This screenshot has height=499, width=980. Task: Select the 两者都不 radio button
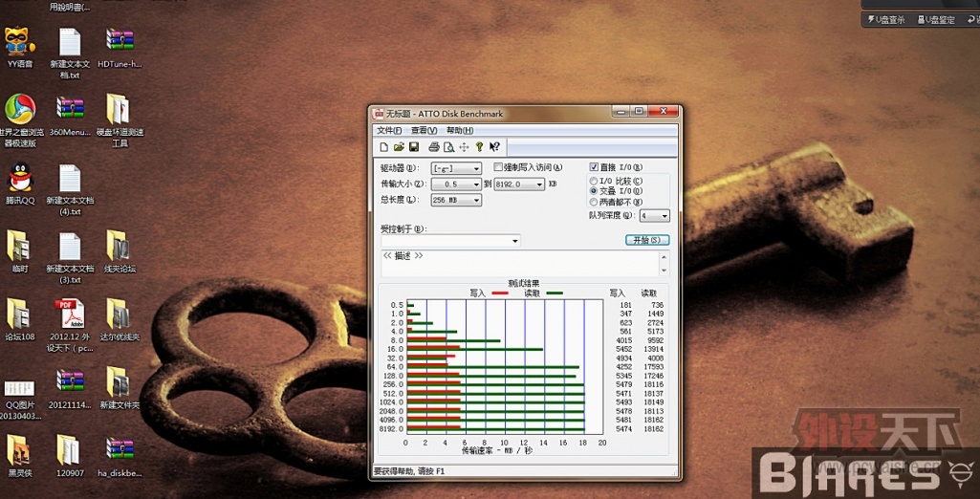(593, 202)
